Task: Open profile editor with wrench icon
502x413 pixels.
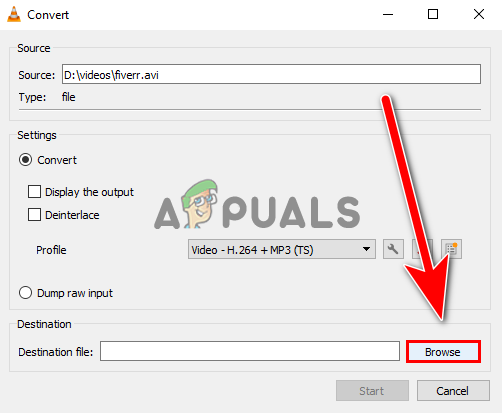Action: pyautogui.click(x=393, y=249)
